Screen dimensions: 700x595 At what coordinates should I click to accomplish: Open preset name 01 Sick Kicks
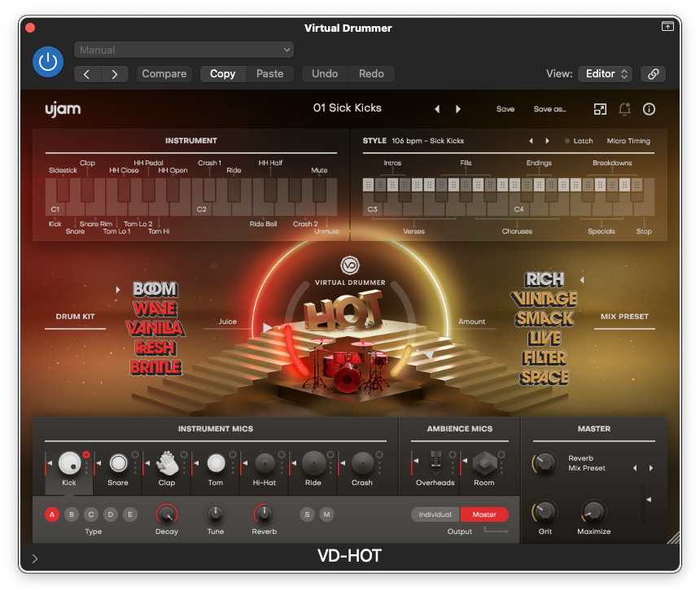(x=348, y=108)
